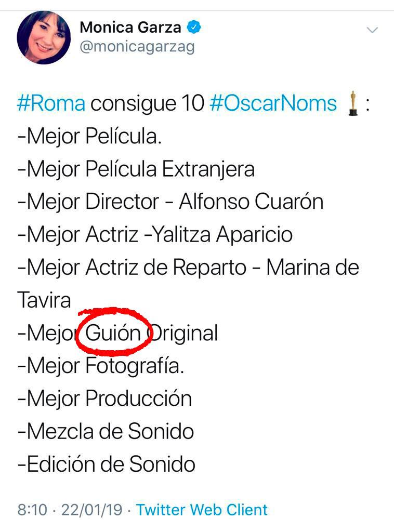Click the Monica Garza display name

coord(130,27)
